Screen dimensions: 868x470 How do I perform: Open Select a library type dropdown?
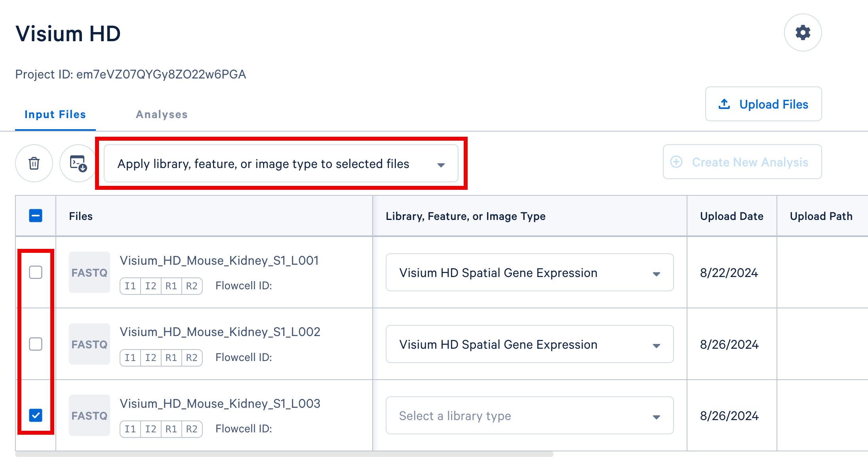coord(529,416)
